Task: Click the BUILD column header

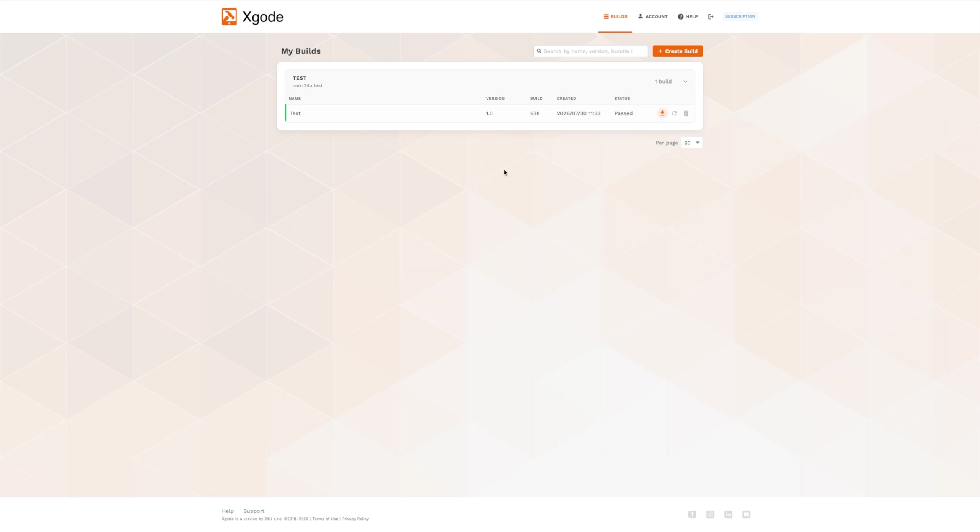Action: (x=536, y=99)
